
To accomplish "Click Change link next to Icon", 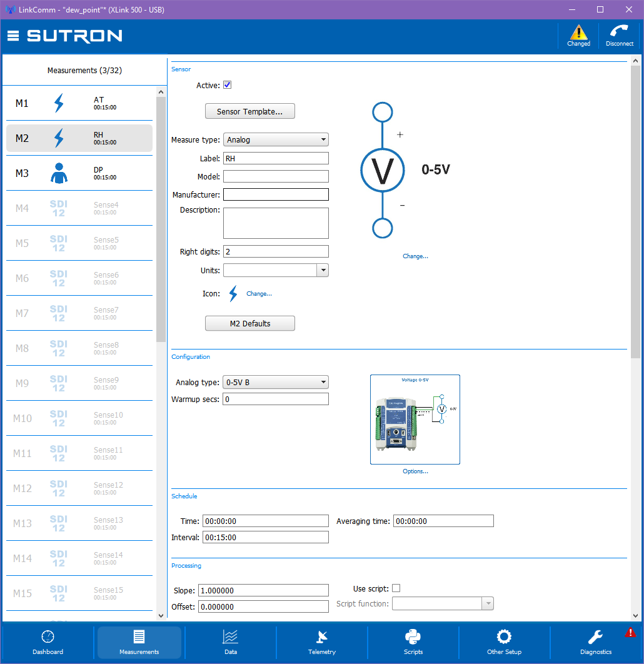I will coord(259,293).
